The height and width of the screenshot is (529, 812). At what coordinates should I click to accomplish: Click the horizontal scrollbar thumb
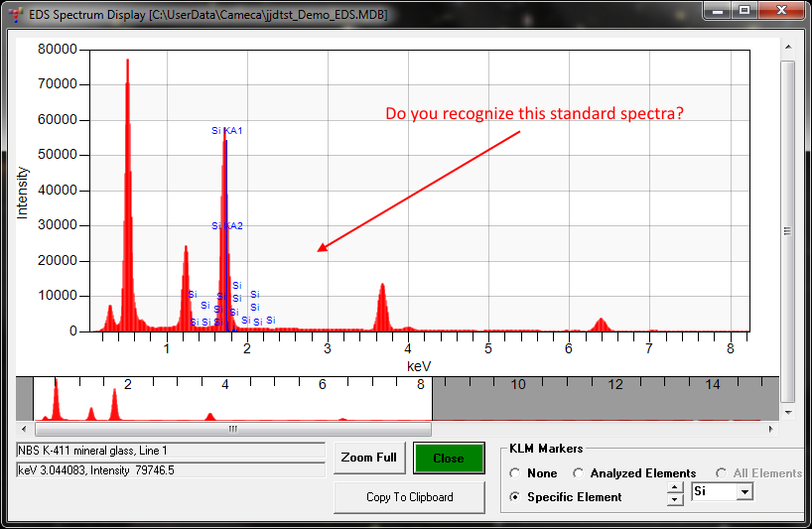pyautogui.click(x=232, y=430)
